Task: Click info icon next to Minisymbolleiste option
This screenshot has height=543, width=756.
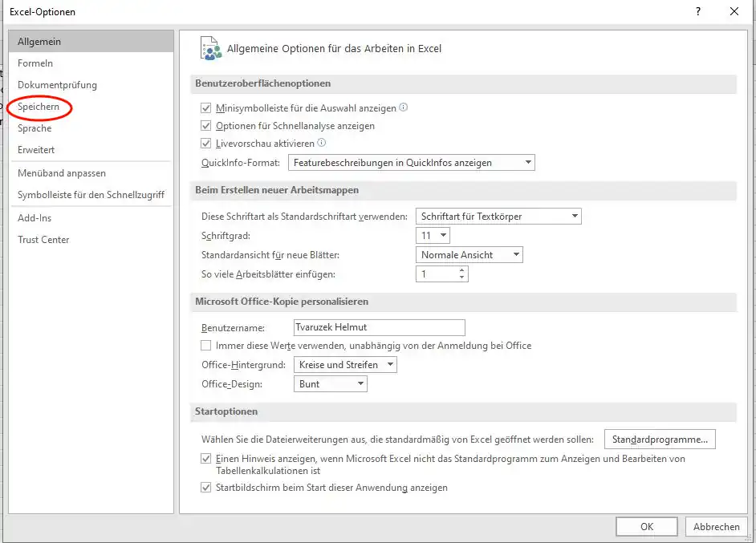Action: coord(404,107)
